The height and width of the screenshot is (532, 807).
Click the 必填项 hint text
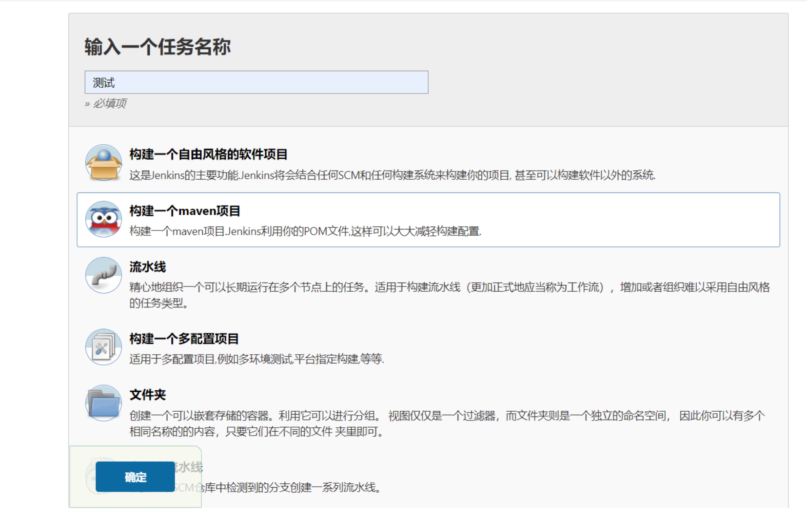click(x=106, y=103)
